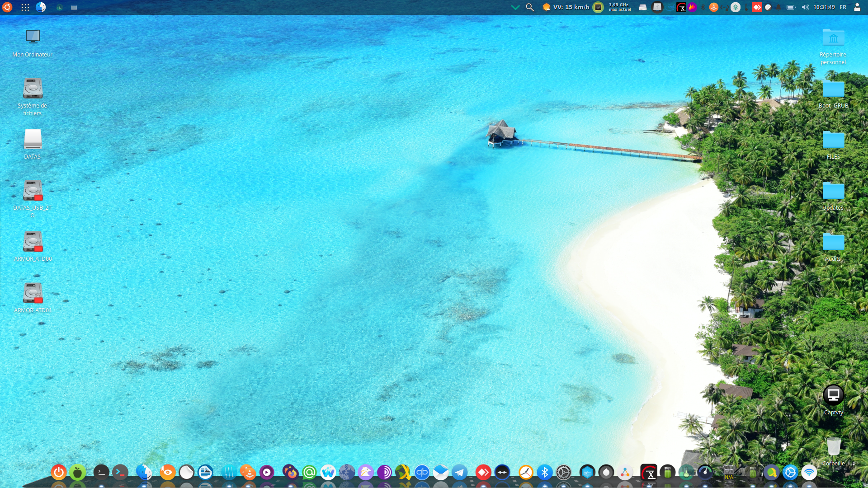
Task: Open the Bluetooth dock icon
Action: [x=545, y=473]
